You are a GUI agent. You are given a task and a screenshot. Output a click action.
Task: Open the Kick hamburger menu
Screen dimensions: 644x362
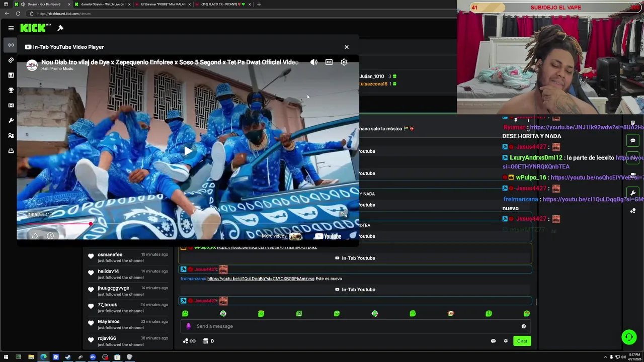pyautogui.click(x=11, y=28)
